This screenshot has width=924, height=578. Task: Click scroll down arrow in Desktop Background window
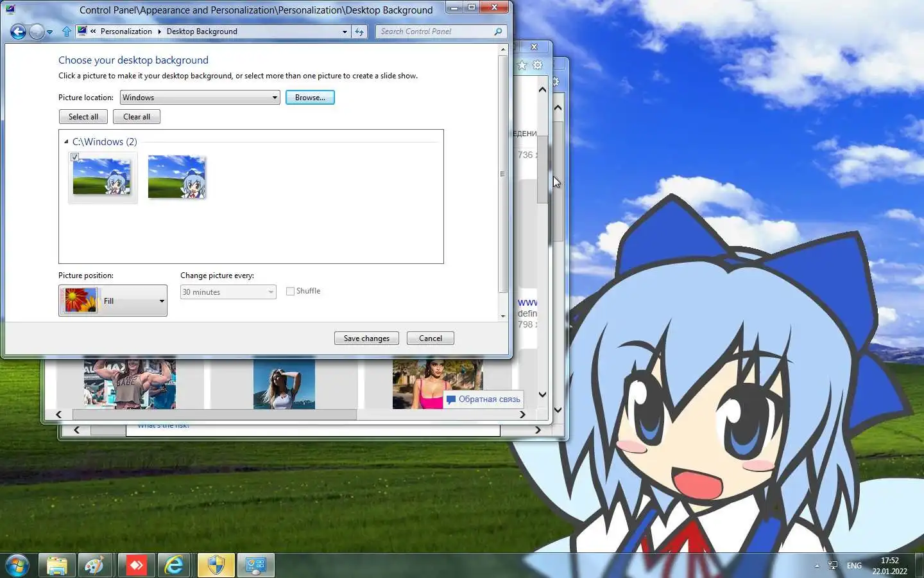pos(503,316)
